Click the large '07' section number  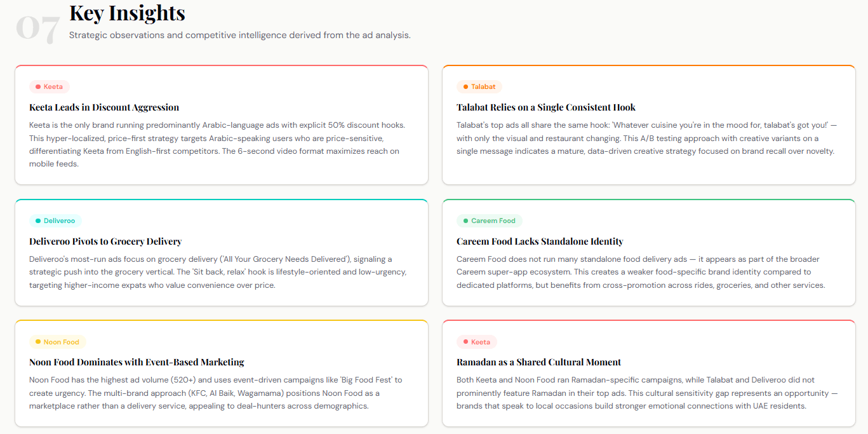tap(37, 28)
